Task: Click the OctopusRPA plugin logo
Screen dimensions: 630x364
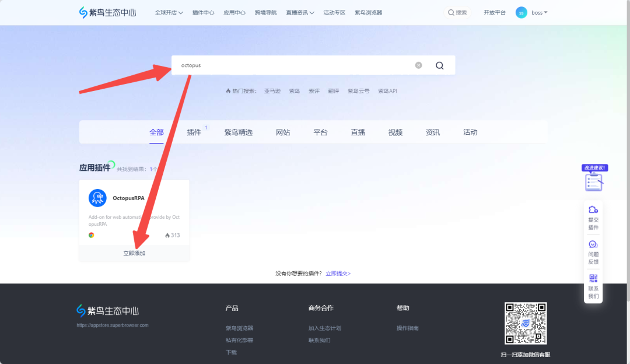Action: (97, 198)
